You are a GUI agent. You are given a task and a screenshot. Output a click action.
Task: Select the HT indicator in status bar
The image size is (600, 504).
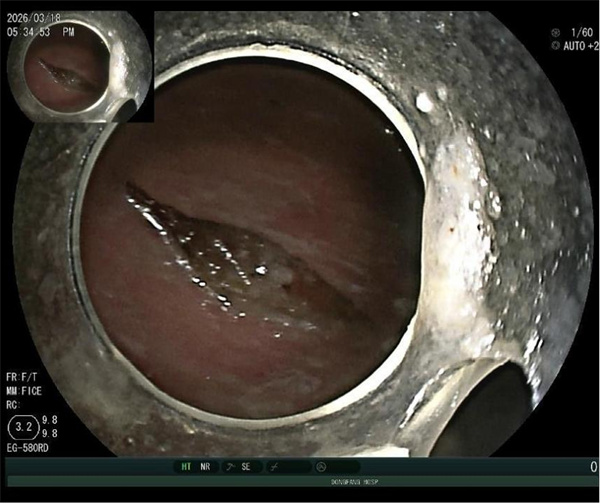pos(186,467)
